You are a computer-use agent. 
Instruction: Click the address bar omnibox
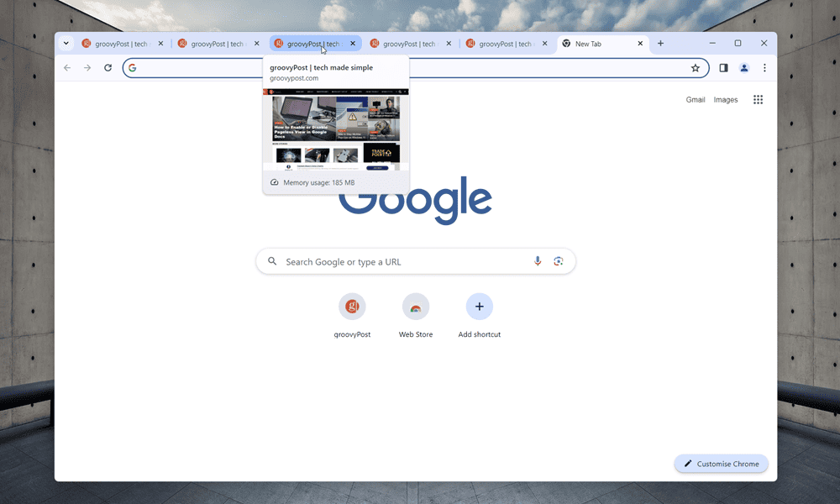(x=416, y=68)
